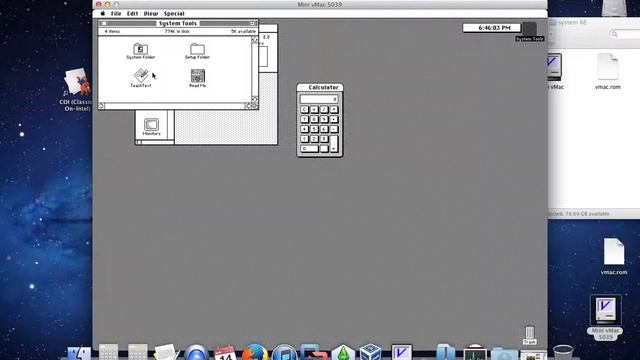The width and height of the screenshot is (640, 360).
Task: Click the System Tools window zoom box
Action: click(x=252, y=24)
